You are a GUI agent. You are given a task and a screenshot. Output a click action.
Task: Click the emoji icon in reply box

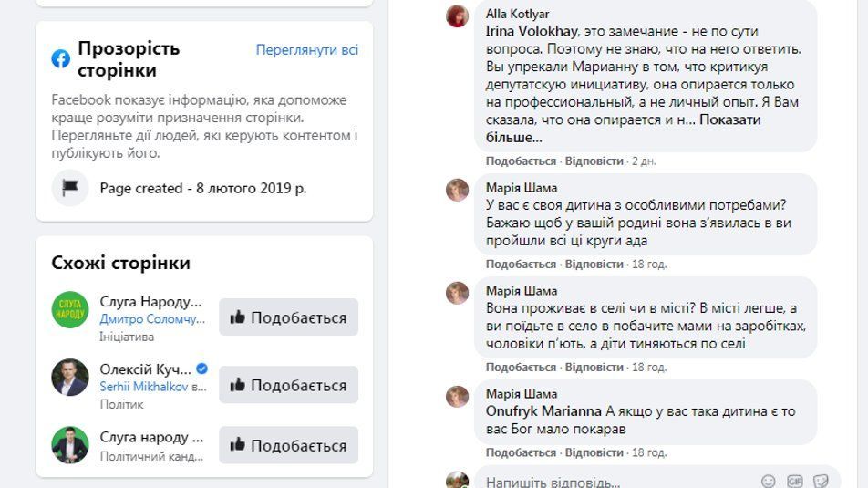(769, 481)
